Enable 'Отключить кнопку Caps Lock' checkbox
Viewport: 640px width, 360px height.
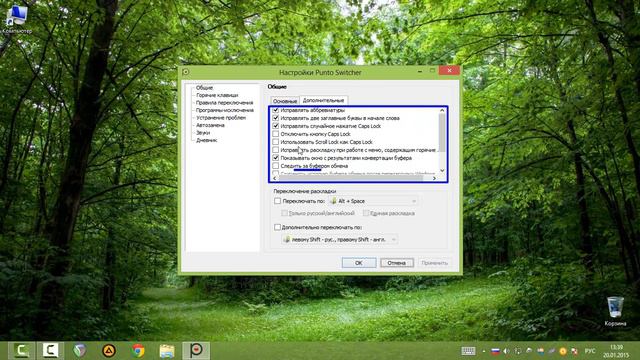276,134
